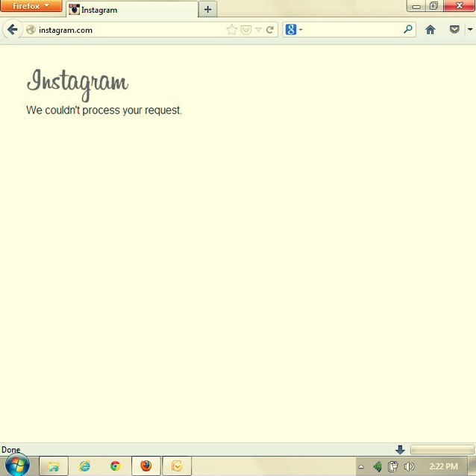
Task: Open the volume speaker icon
Action: click(x=409, y=466)
